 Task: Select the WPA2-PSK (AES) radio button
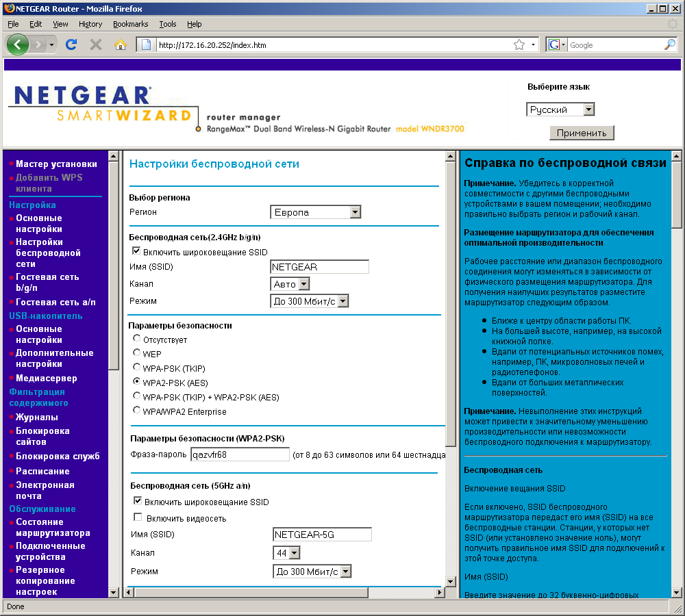tap(137, 381)
